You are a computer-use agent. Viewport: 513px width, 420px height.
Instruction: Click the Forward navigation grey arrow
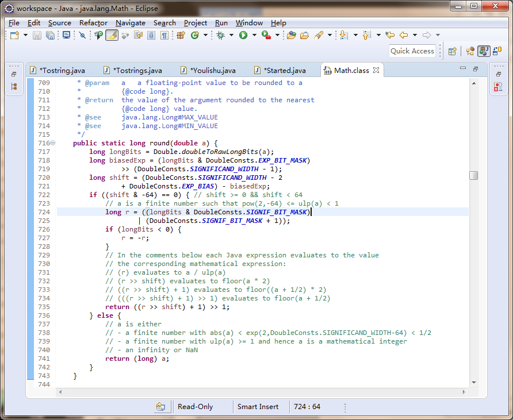427,35
